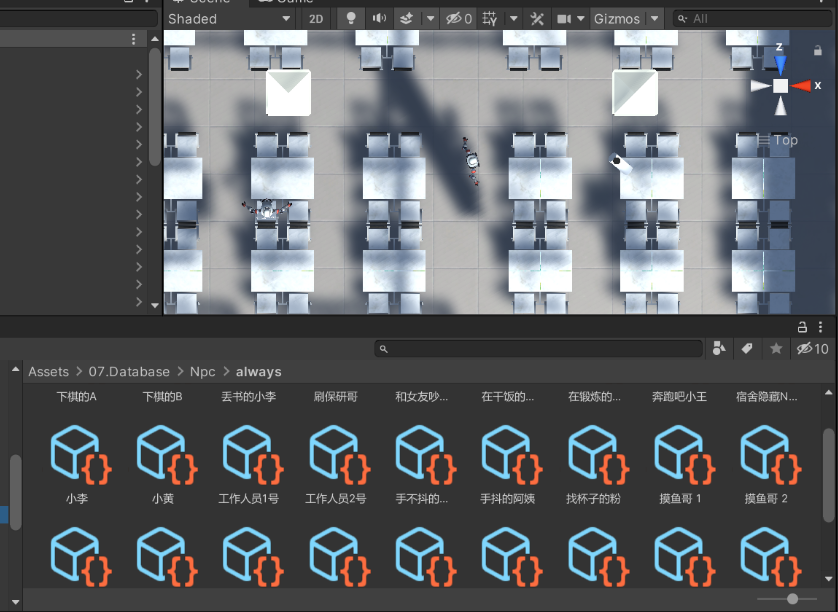Toggle hidden packages visibility showing 10
Viewport: 838px width, 612px height.
coord(812,348)
